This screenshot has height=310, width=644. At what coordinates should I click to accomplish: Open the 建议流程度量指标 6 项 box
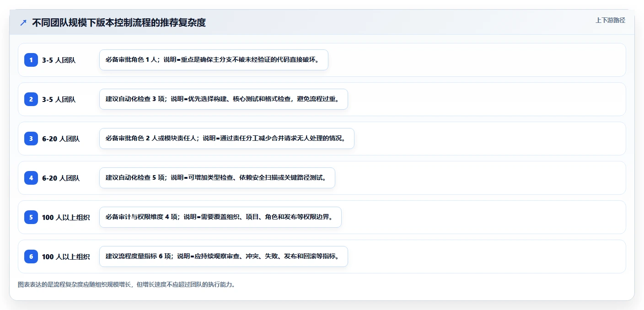click(x=224, y=257)
